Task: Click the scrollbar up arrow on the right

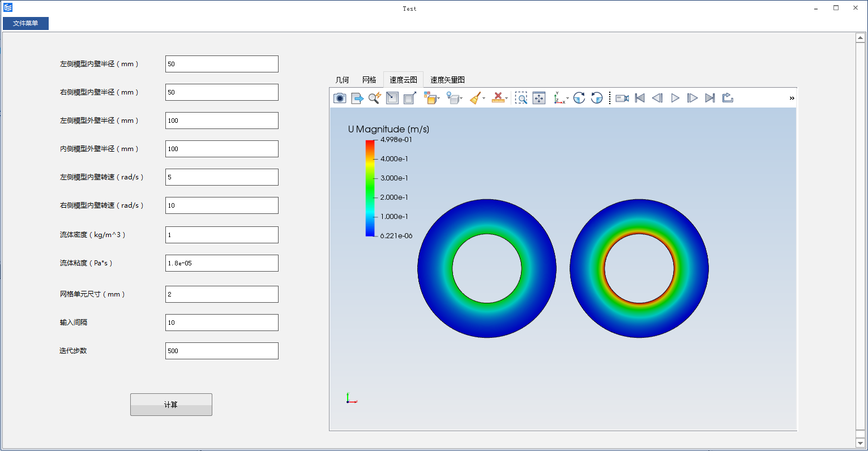Action: [x=860, y=38]
